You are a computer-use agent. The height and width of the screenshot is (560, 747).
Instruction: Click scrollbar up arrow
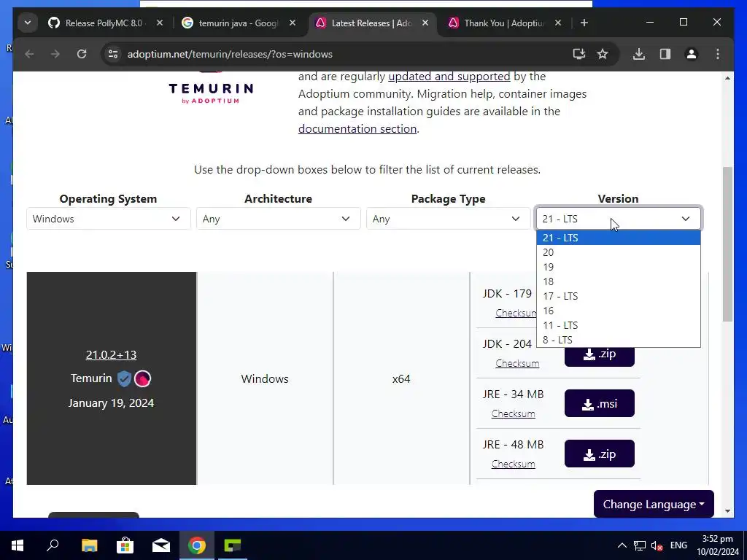(727, 77)
